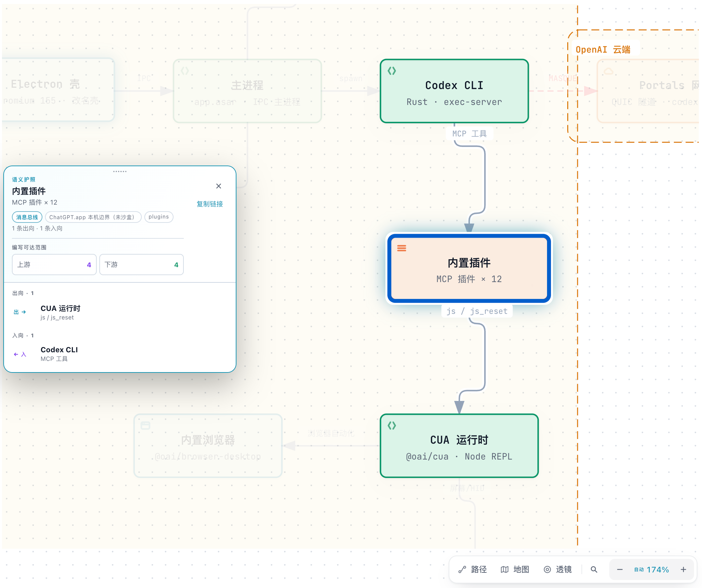Viewport: 702px width, 588px height.
Task: Select the 消息总线 tag chip
Action: 27,217
